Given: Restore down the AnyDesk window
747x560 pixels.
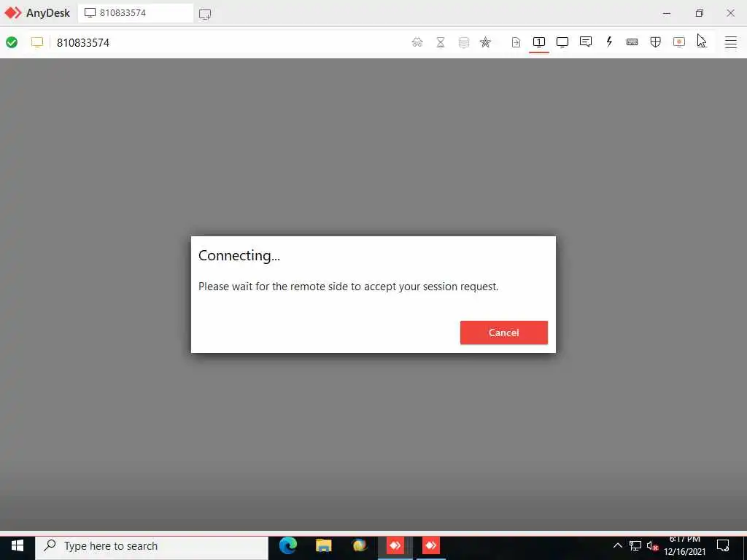Looking at the screenshot, I should [699, 13].
